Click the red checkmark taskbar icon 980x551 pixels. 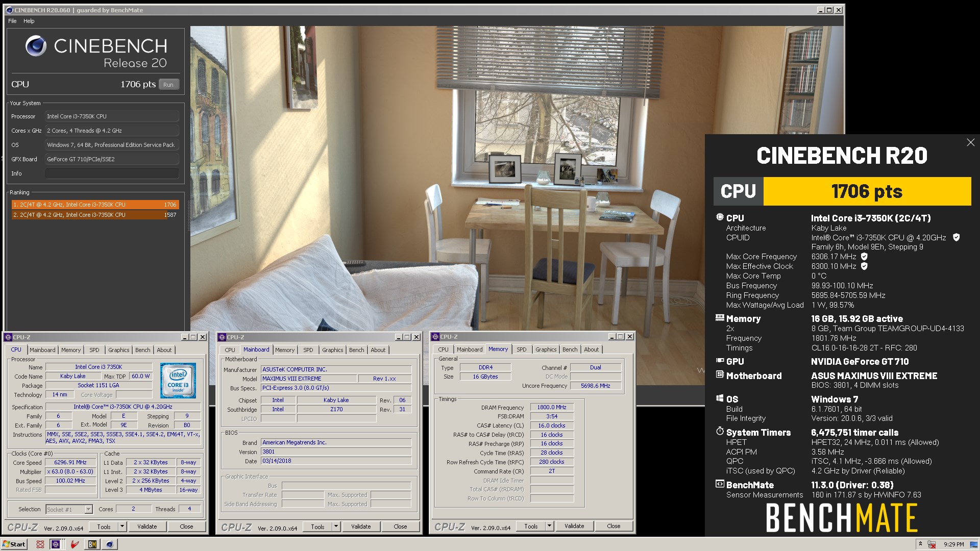75,544
